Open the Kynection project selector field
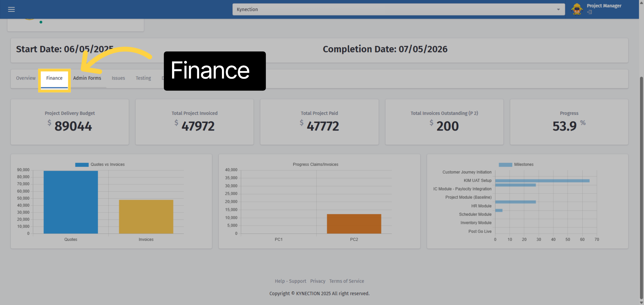Image resolution: width=644 pixels, height=305 pixels. [398, 9]
